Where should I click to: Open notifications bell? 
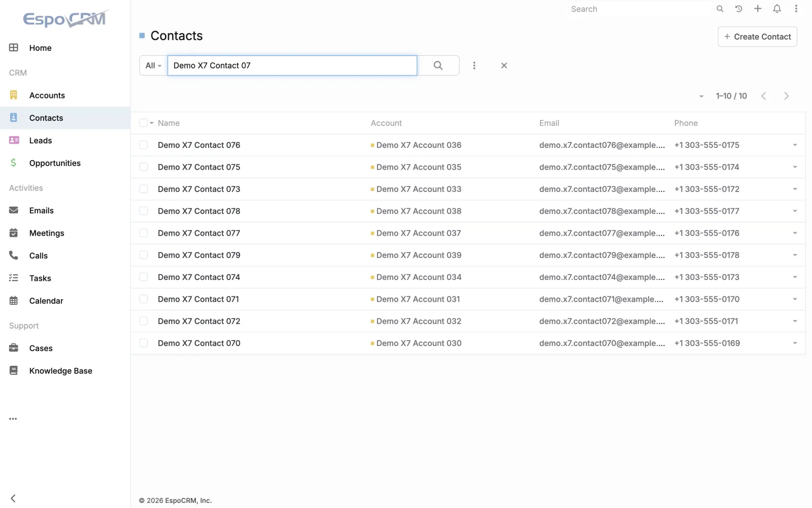pos(777,9)
